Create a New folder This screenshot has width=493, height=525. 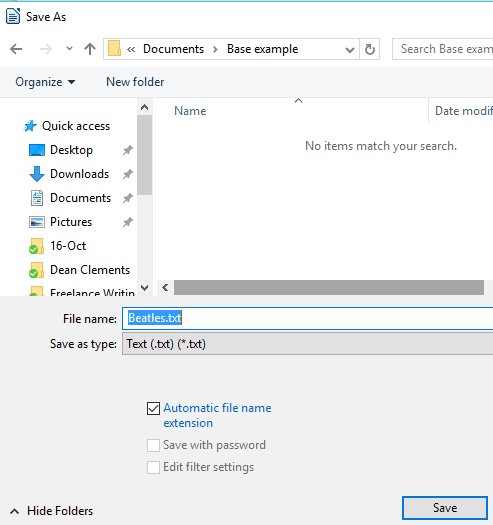[135, 82]
